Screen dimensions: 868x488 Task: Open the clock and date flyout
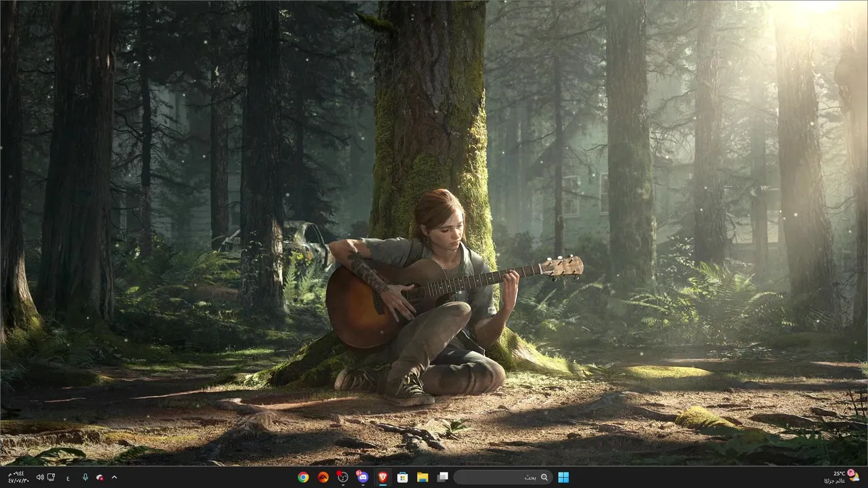(18, 477)
